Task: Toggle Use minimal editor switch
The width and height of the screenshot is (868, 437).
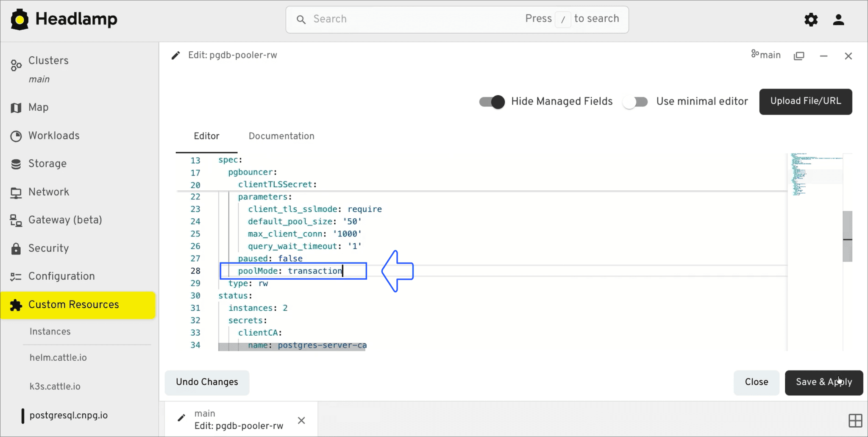Action: [635, 102]
